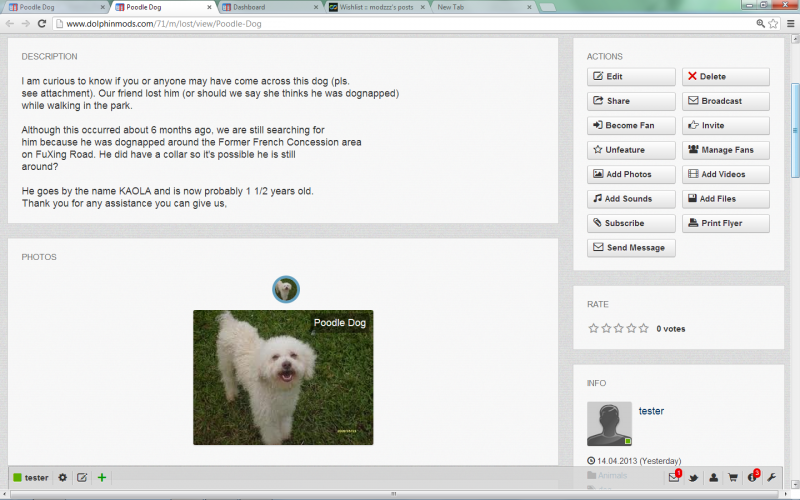The width and height of the screenshot is (800, 500).
Task: Rate four stars
Action: (631, 329)
